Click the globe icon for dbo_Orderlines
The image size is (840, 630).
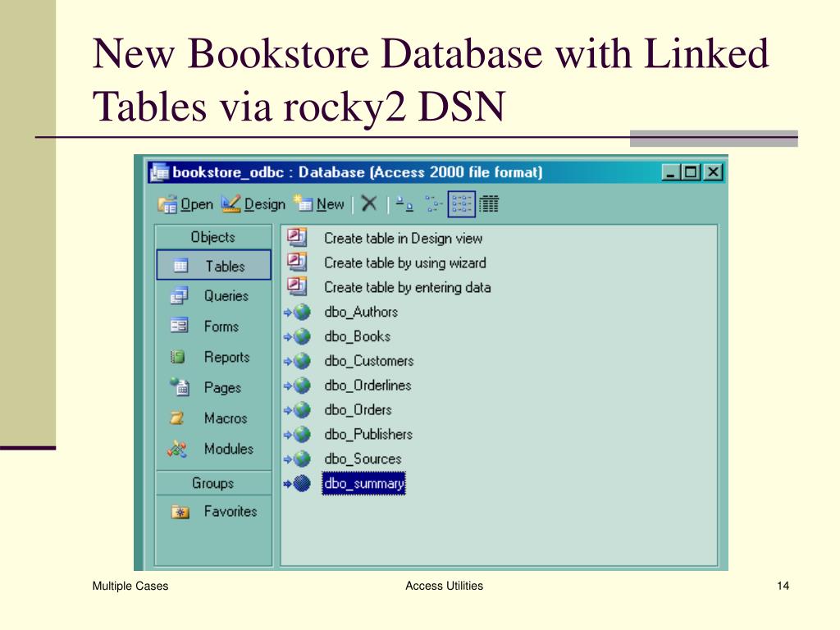(x=302, y=386)
